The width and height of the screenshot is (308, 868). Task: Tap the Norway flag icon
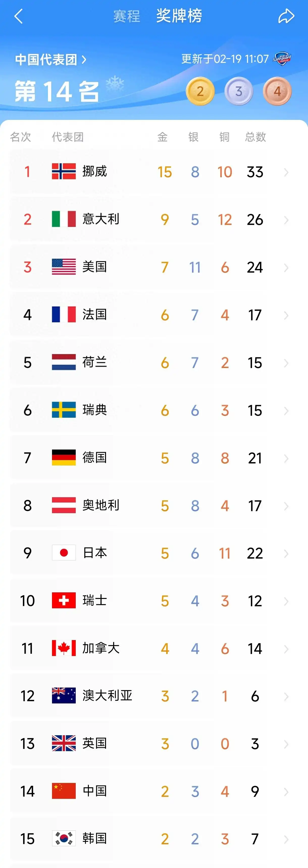tap(64, 172)
